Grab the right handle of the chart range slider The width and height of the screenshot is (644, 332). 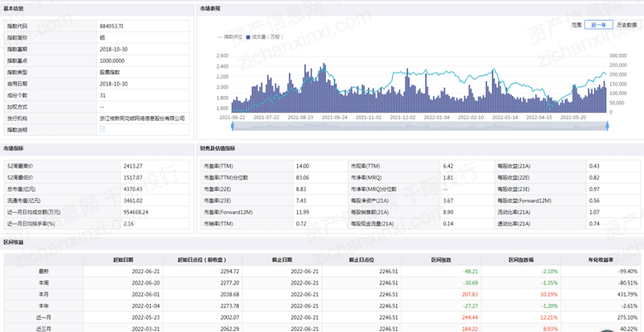(x=607, y=127)
